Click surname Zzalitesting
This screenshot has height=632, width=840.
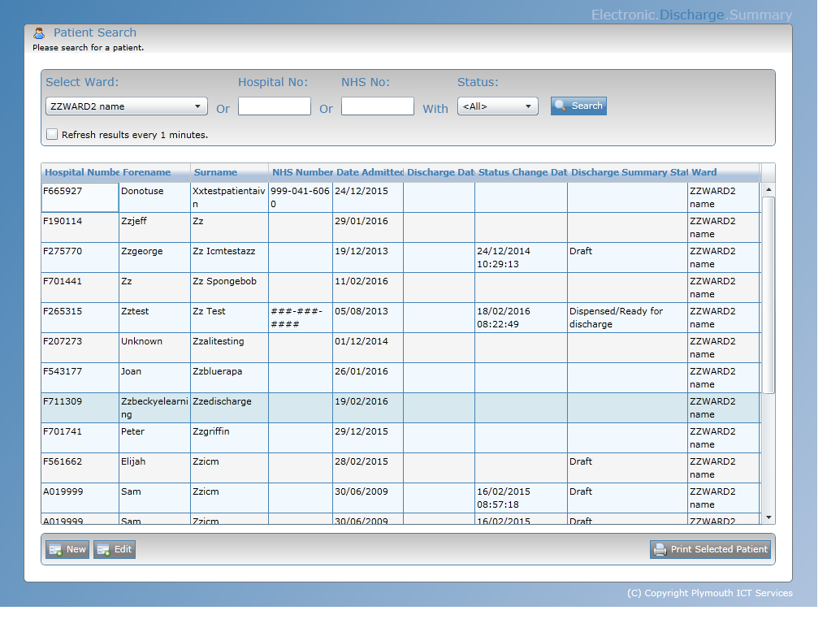click(218, 341)
